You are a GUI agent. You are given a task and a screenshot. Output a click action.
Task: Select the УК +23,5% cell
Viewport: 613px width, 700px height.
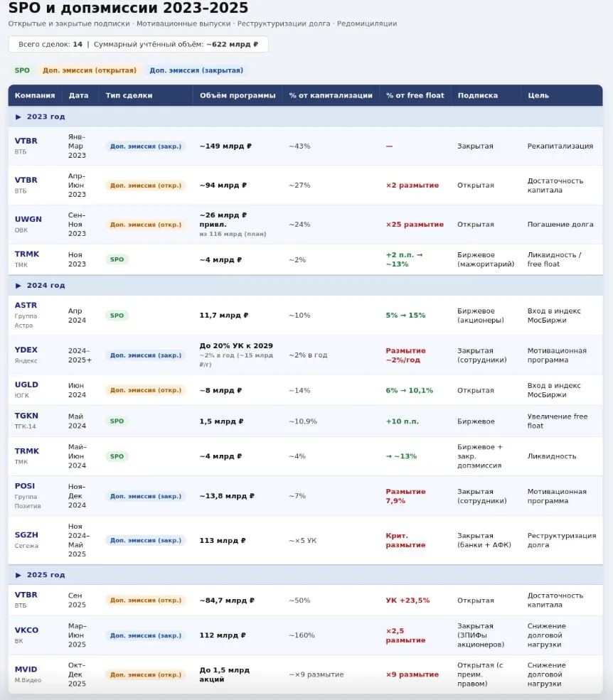(407, 601)
